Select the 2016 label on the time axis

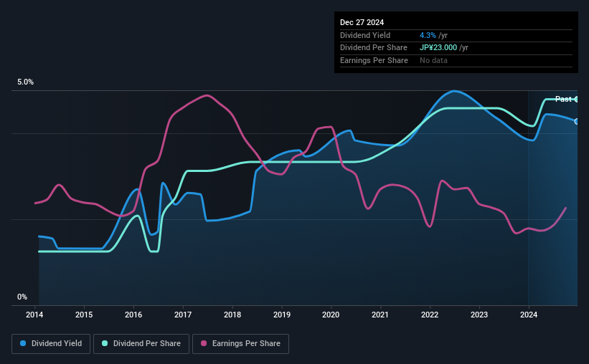[x=133, y=315]
